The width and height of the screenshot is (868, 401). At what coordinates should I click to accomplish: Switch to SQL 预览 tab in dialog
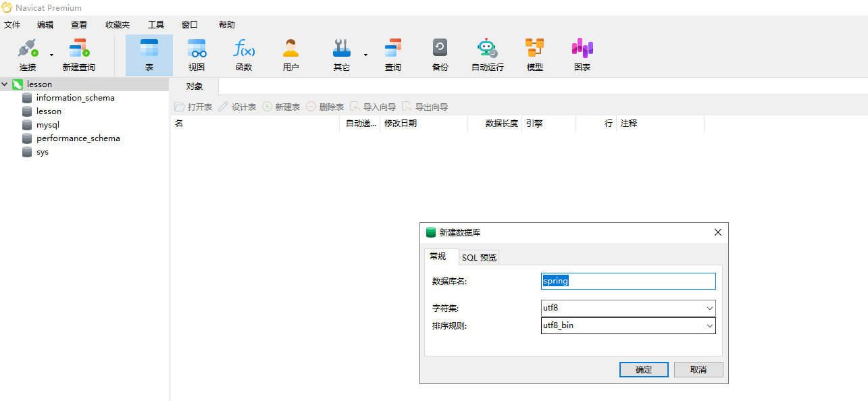click(x=479, y=257)
